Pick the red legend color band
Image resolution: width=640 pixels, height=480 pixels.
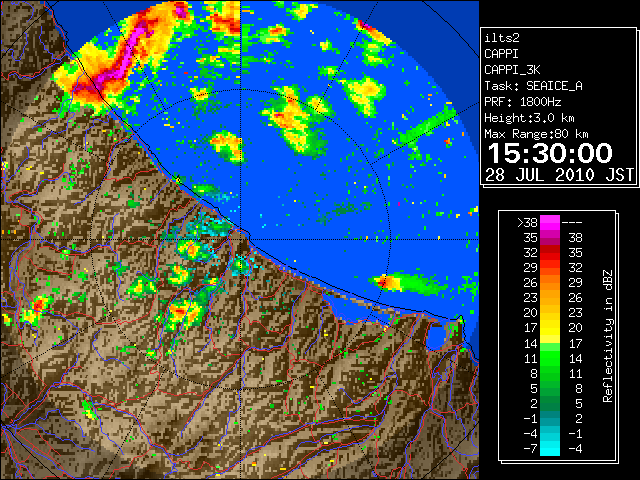550,253
